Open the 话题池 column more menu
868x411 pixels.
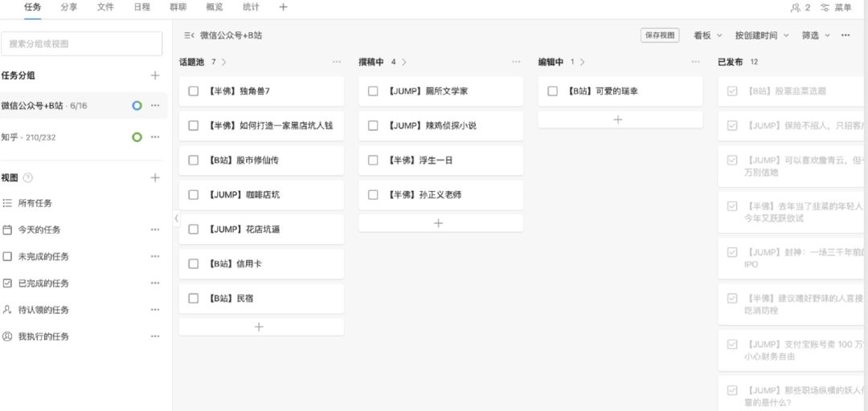tap(337, 62)
